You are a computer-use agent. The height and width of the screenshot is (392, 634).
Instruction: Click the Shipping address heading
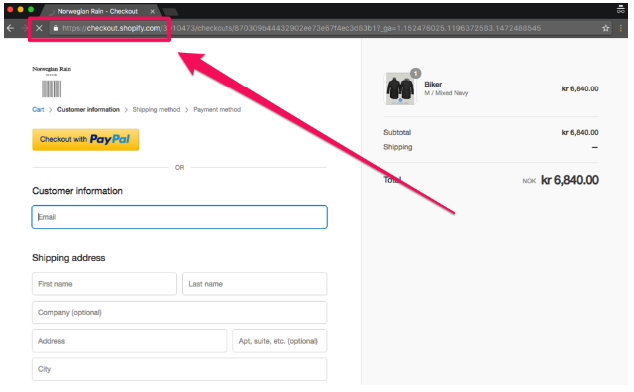point(69,258)
